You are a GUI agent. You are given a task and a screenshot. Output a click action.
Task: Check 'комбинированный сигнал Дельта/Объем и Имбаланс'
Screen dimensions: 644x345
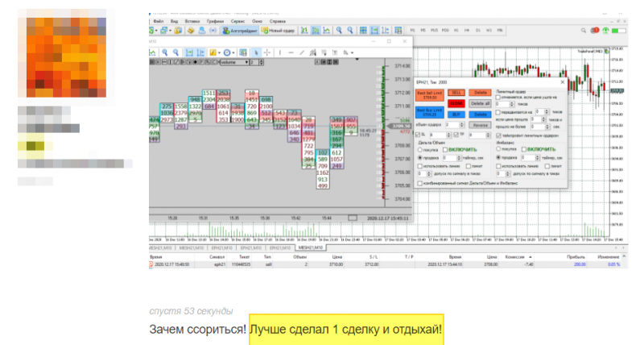point(419,184)
